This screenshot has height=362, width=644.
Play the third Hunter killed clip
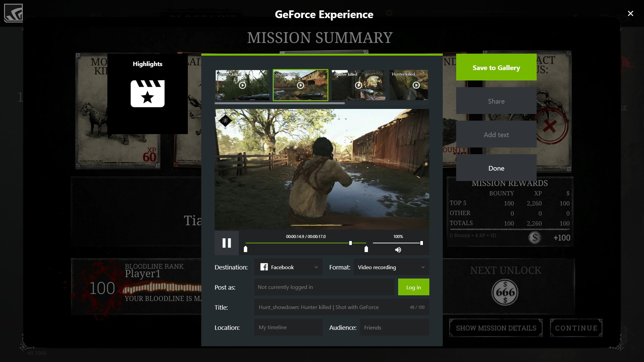(x=358, y=85)
